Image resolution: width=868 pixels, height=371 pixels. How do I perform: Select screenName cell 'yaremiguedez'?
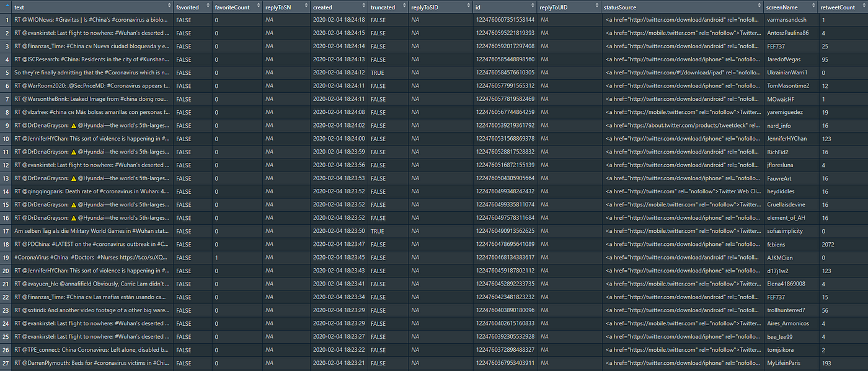pos(784,112)
